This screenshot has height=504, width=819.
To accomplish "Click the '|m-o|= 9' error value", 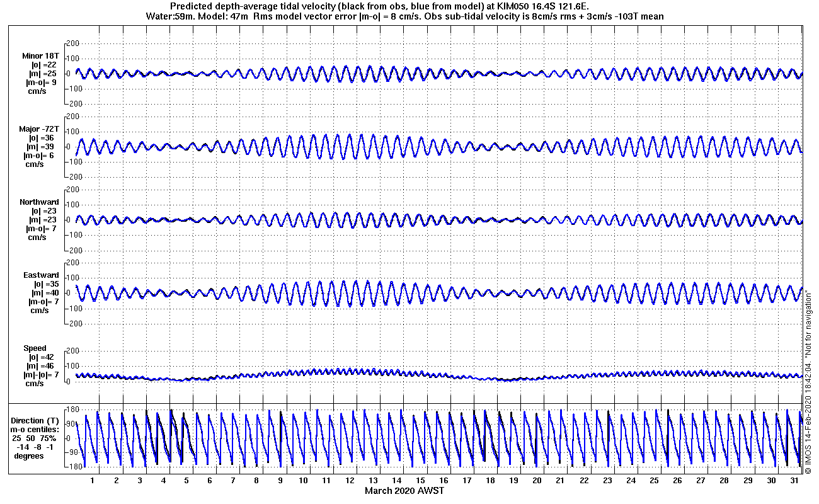I will [x=40, y=83].
